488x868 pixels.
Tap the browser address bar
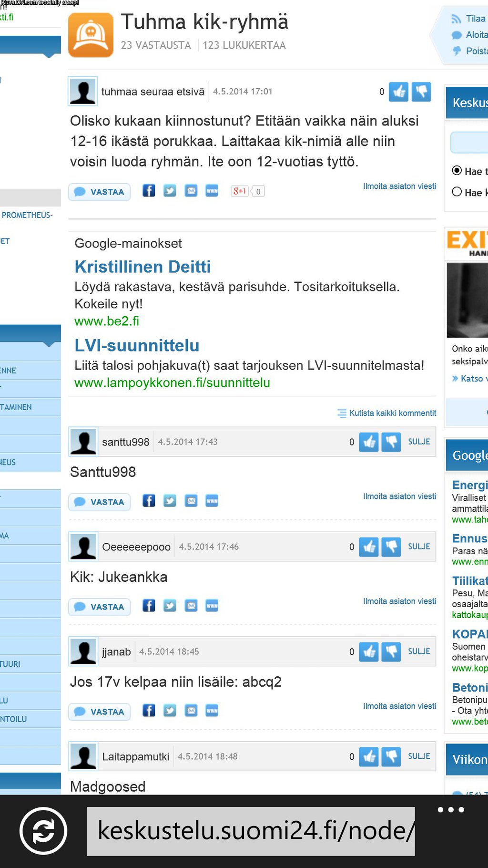tap(251, 831)
